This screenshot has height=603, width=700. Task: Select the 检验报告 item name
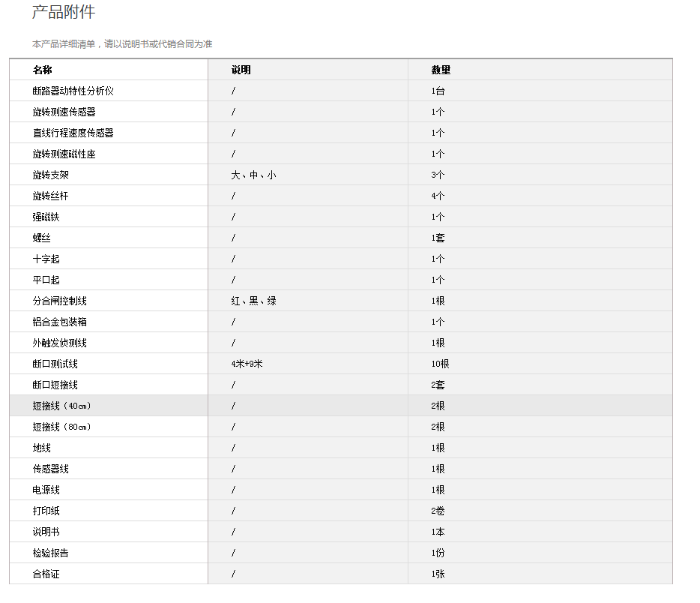[50, 553]
